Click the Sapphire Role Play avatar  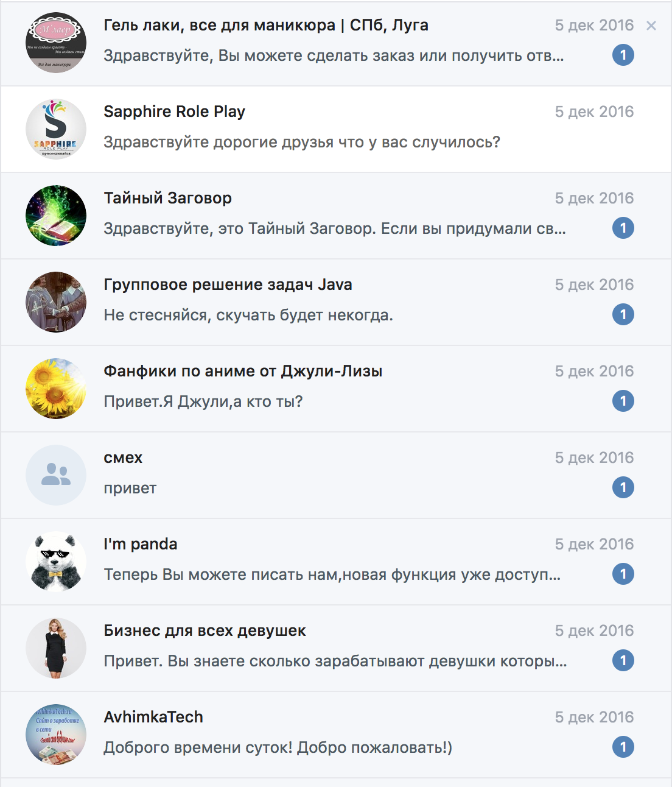[x=56, y=129]
